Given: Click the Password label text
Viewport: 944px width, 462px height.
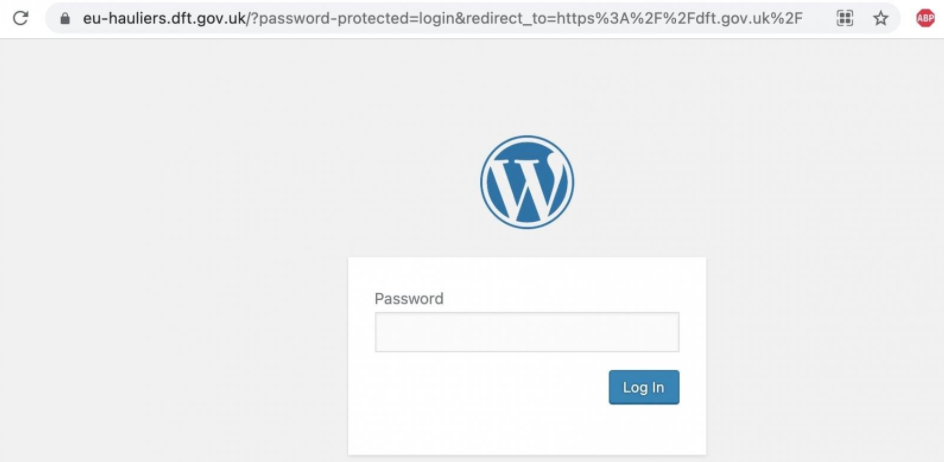Looking at the screenshot, I should [x=409, y=298].
